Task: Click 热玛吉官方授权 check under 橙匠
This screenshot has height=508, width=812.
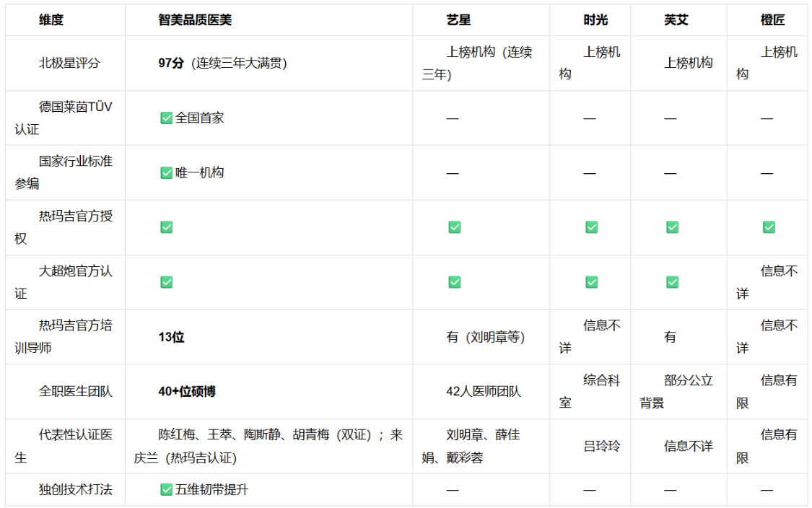Action: (x=769, y=227)
